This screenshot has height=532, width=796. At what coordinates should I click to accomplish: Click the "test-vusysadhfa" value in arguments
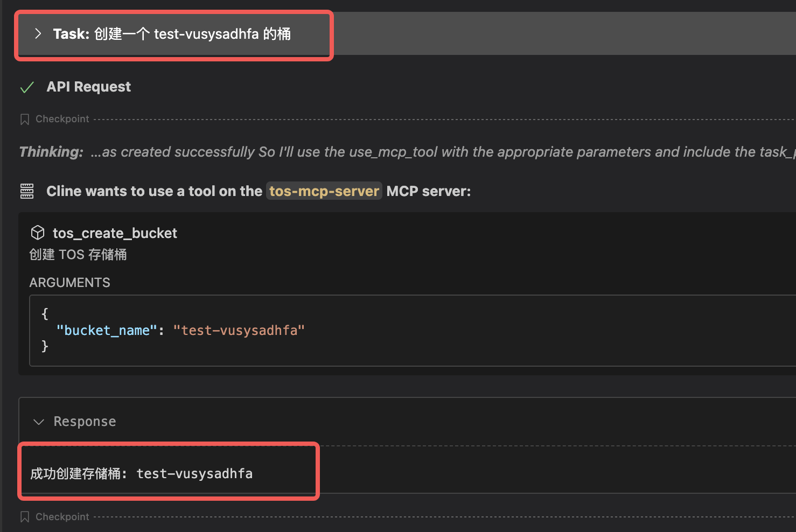[x=239, y=330]
